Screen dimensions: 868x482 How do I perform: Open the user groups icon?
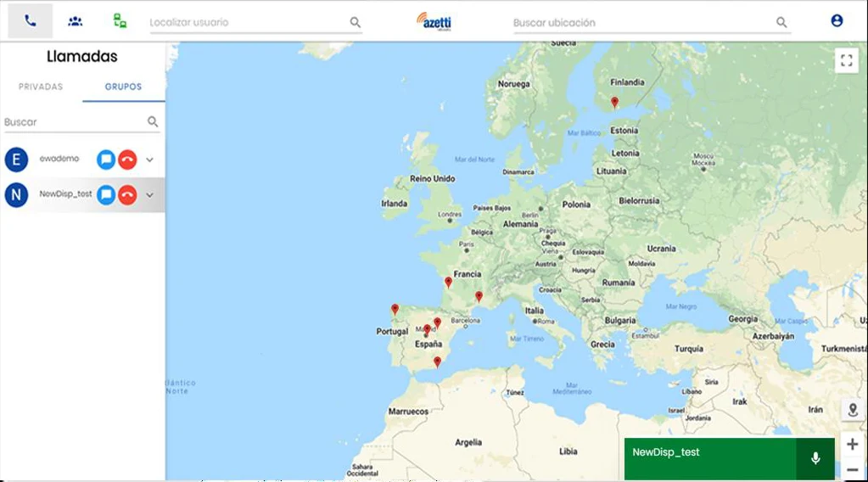76,21
